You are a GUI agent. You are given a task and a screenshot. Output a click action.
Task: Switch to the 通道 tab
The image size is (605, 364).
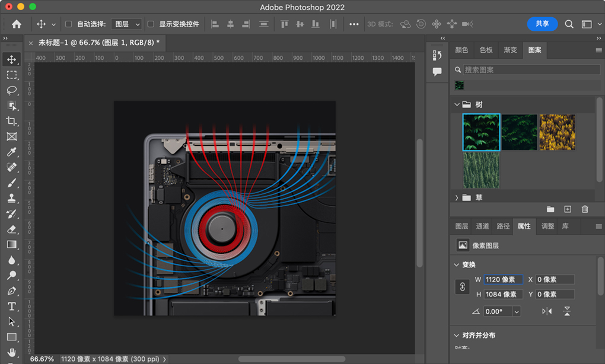pos(482,226)
